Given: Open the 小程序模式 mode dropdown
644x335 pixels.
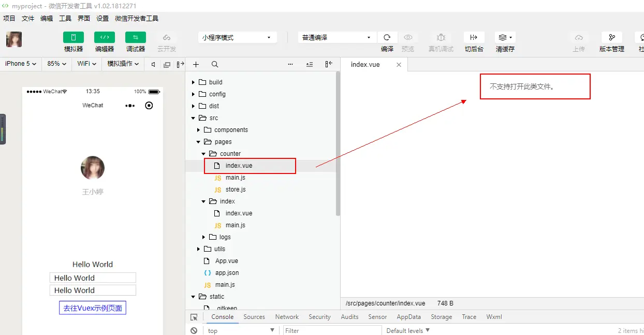Looking at the screenshot, I should tap(237, 37).
